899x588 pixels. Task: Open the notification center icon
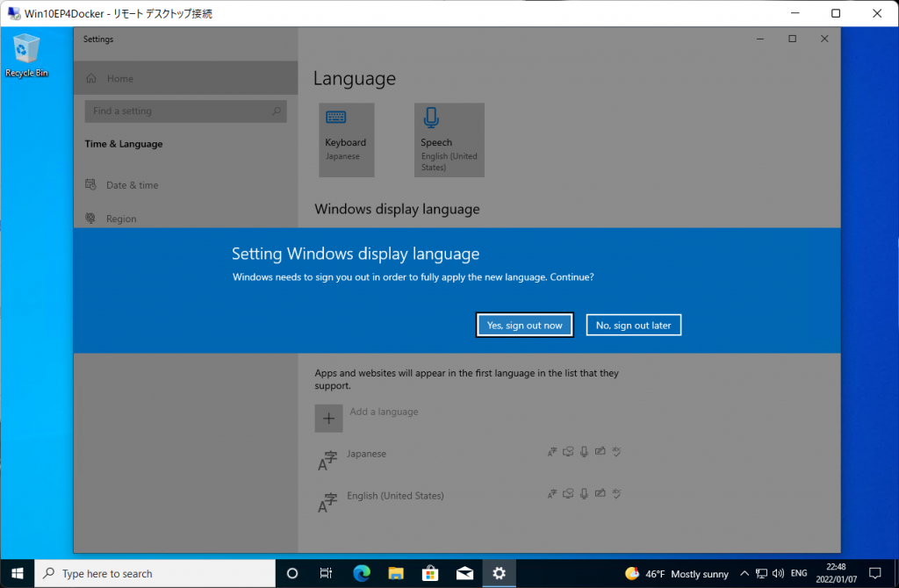pyautogui.click(x=875, y=573)
